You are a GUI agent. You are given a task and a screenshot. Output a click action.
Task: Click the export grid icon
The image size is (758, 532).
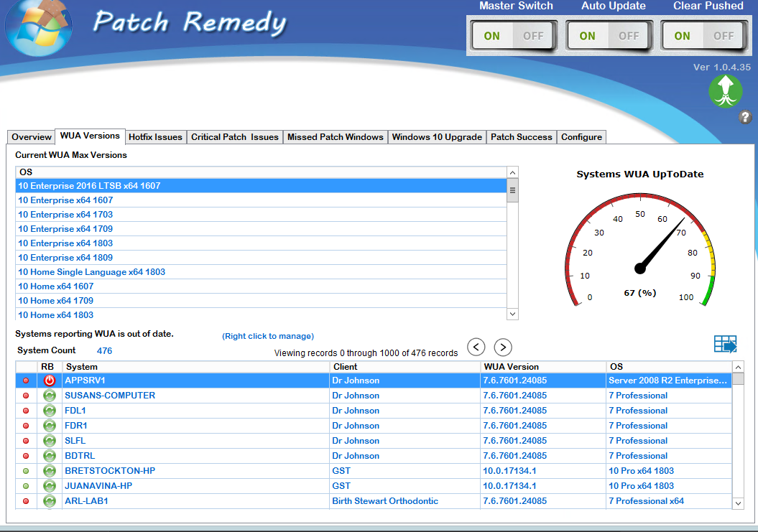coord(725,345)
